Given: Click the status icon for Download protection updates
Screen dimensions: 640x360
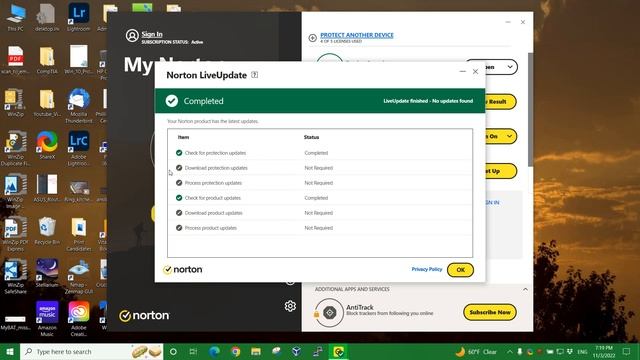Looking at the screenshot, I should point(179,168).
